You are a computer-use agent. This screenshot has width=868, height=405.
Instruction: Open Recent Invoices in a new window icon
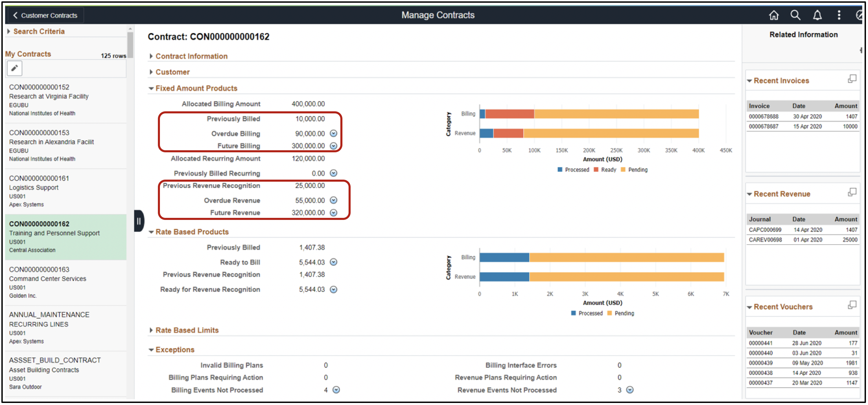click(852, 79)
